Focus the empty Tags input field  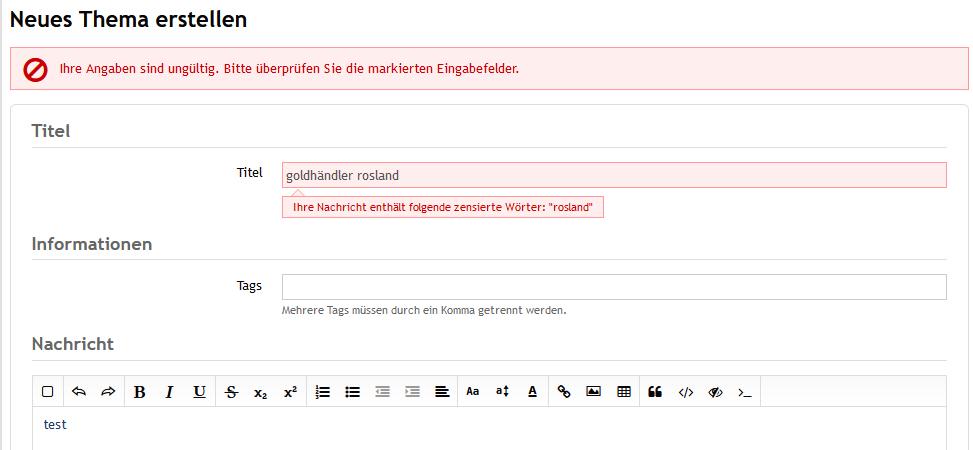coord(614,287)
